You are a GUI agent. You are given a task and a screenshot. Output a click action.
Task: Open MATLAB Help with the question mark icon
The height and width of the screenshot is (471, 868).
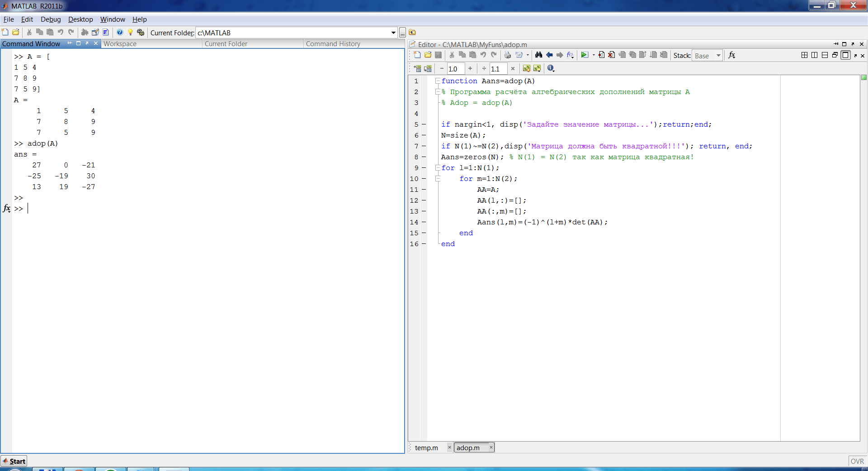tap(119, 32)
